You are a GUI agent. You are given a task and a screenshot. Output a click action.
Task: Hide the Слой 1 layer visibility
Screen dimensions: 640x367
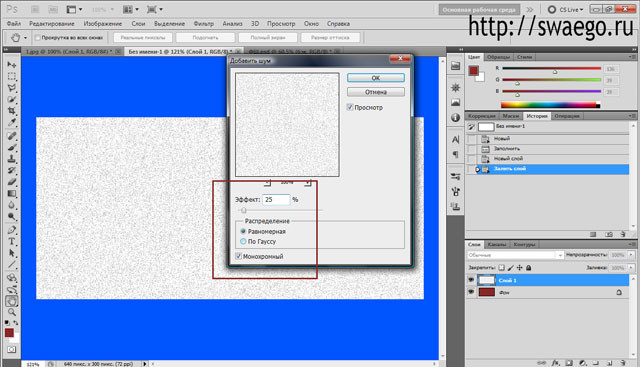click(x=471, y=280)
